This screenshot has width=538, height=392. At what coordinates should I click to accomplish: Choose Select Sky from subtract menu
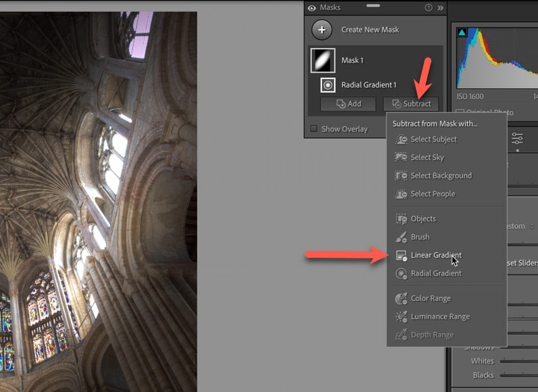447,157
